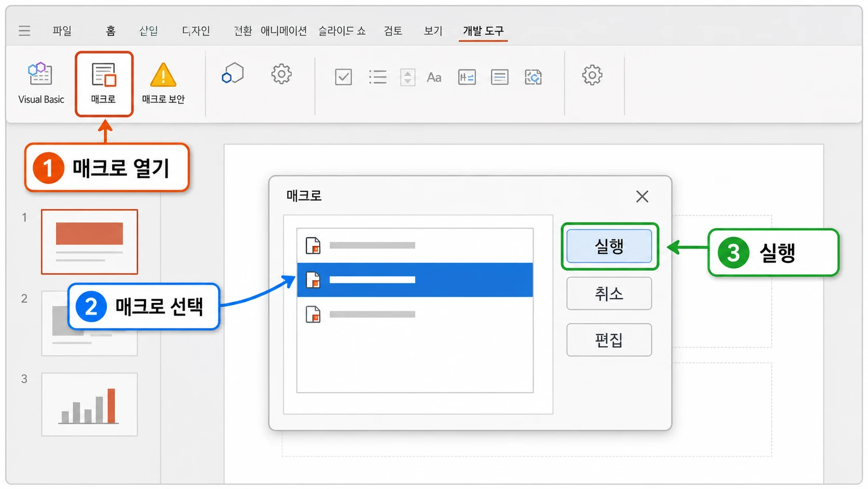Select the highlighted second macro entry

415,280
